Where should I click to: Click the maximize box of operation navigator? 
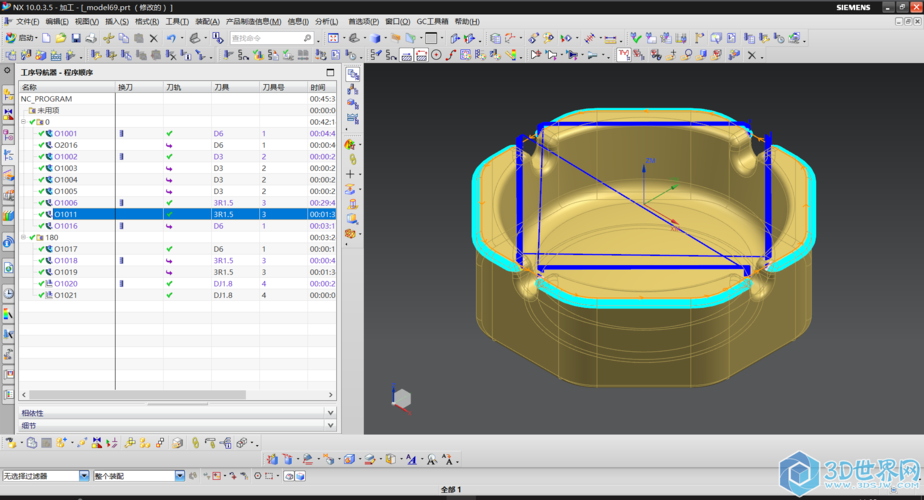pyautogui.click(x=330, y=72)
